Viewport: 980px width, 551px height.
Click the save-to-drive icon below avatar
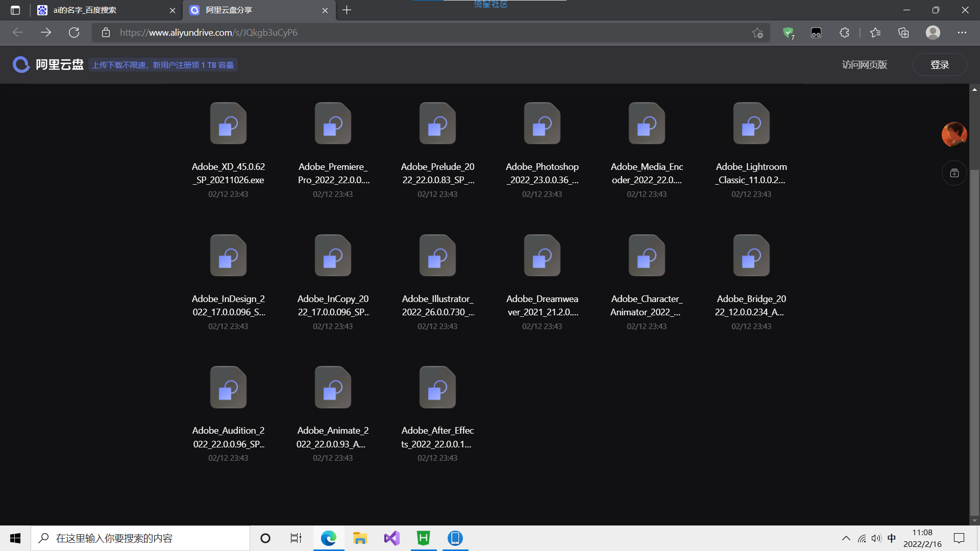[x=954, y=173]
